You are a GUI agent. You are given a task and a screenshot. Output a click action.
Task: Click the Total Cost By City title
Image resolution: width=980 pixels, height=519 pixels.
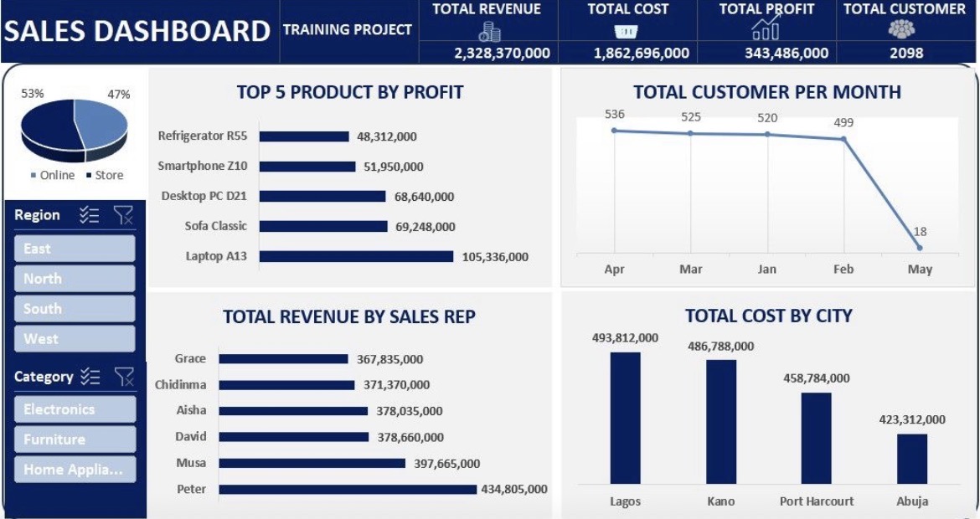coord(769,316)
